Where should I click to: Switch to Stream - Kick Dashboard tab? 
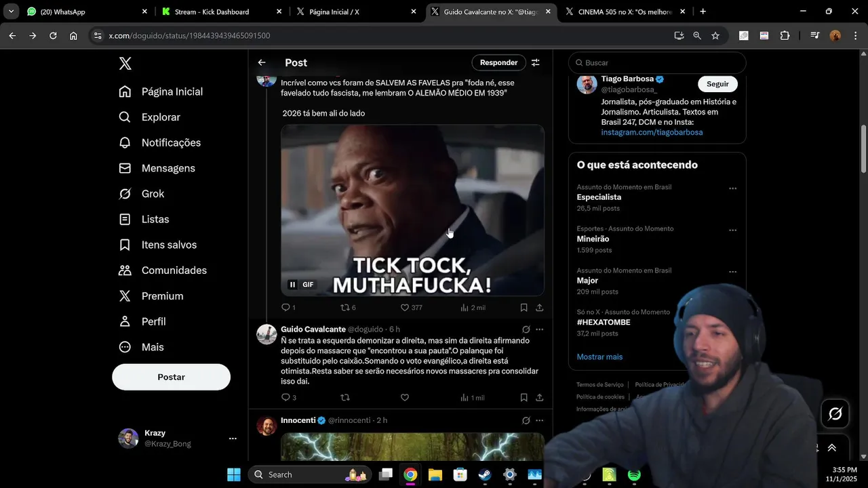tap(222, 12)
